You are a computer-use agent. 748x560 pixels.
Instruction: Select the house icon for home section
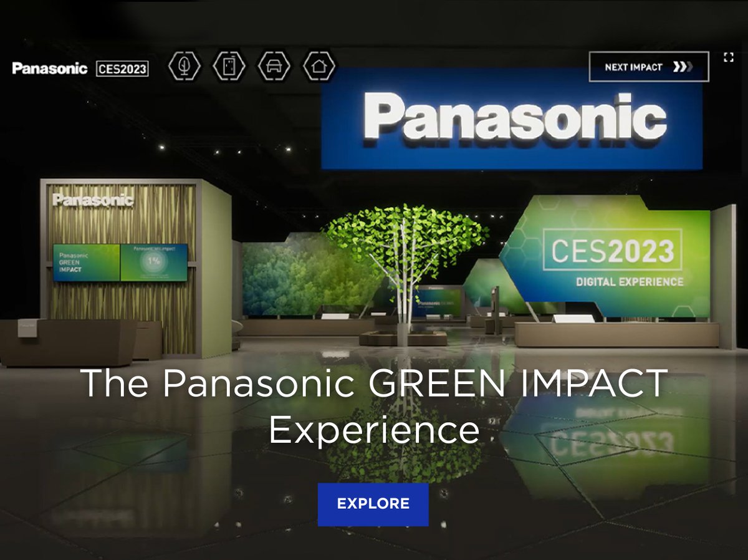click(x=319, y=65)
